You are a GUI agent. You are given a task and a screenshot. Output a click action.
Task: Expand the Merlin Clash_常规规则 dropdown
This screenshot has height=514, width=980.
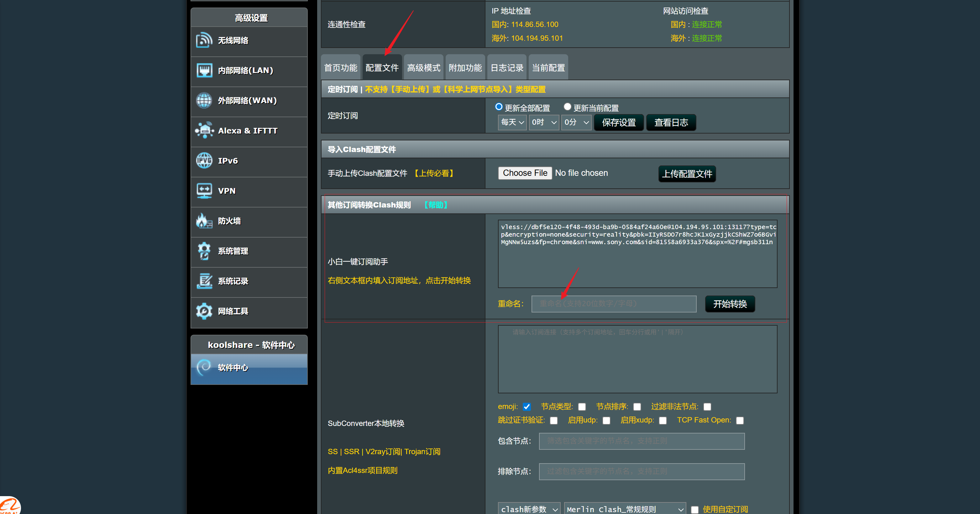click(x=625, y=509)
